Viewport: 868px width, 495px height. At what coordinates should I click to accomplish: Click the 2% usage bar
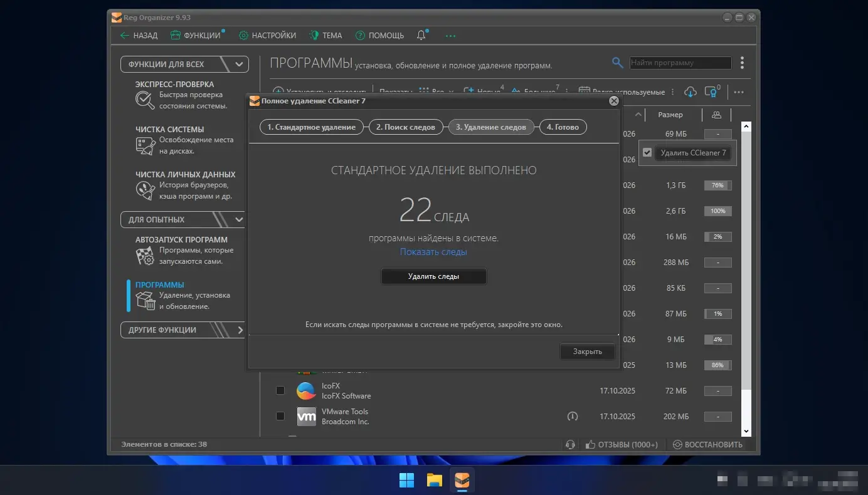(717, 237)
